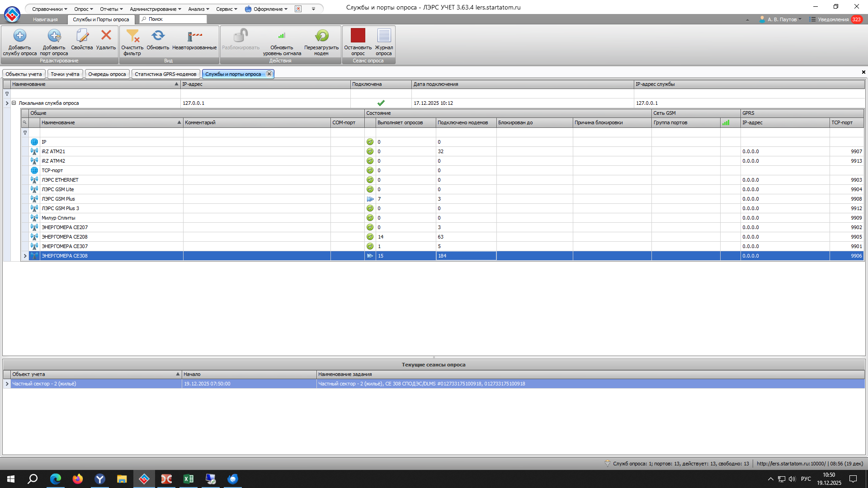Open the Polling journal icon
The image size is (868, 488).
384,35
